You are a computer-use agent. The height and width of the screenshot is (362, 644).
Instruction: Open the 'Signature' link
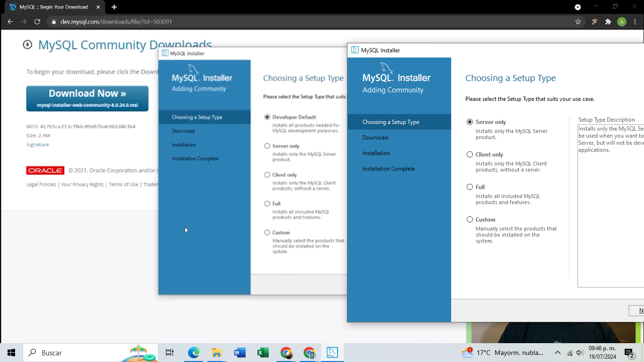38,145
